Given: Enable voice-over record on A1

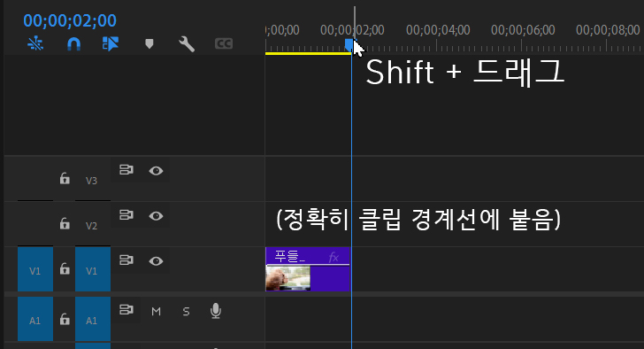Looking at the screenshot, I should 216,311.
